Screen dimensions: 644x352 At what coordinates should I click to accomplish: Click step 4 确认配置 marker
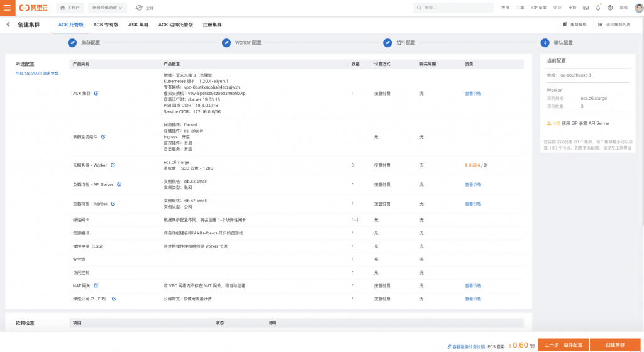pos(545,43)
